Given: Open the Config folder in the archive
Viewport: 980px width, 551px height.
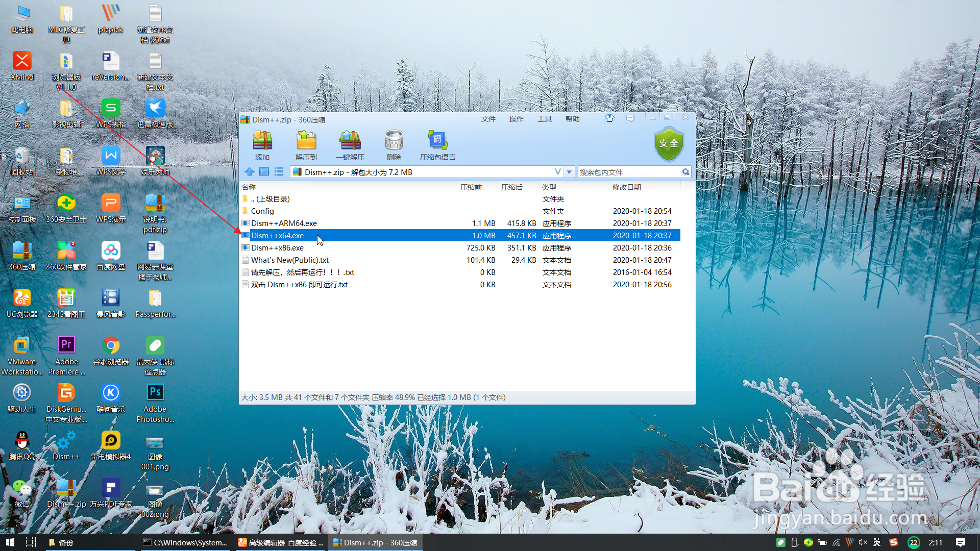Looking at the screenshot, I should [262, 211].
